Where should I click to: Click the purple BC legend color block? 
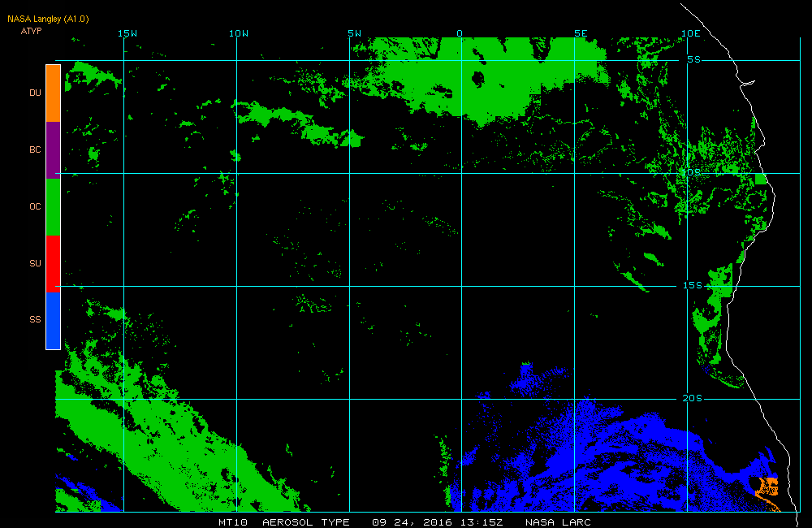coord(54,150)
